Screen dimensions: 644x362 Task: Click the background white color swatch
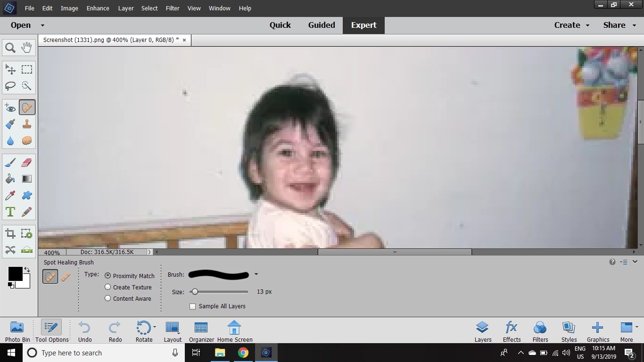point(26,284)
